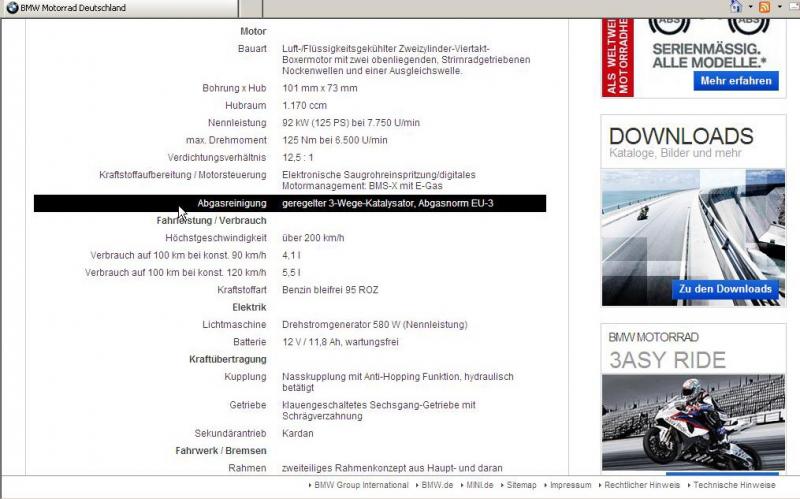Open the empty new tab button

pos(251,8)
